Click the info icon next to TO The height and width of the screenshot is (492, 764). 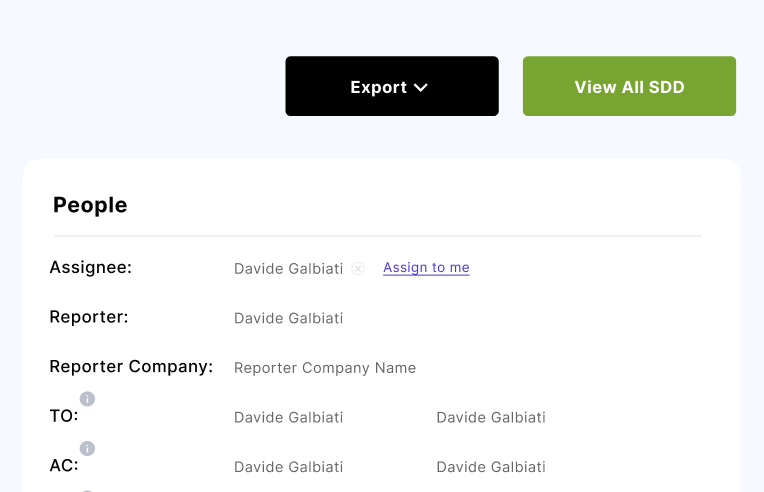tap(87, 399)
